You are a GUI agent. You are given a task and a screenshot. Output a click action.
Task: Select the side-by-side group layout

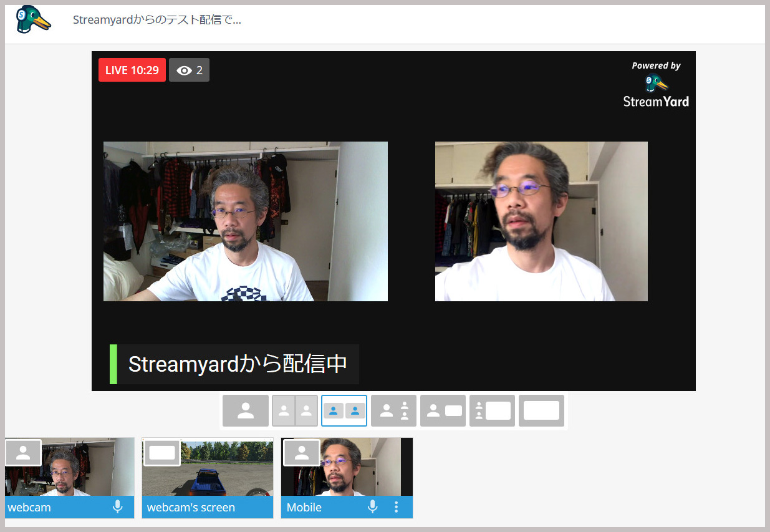pyautogui.click(x=344, y=411)
